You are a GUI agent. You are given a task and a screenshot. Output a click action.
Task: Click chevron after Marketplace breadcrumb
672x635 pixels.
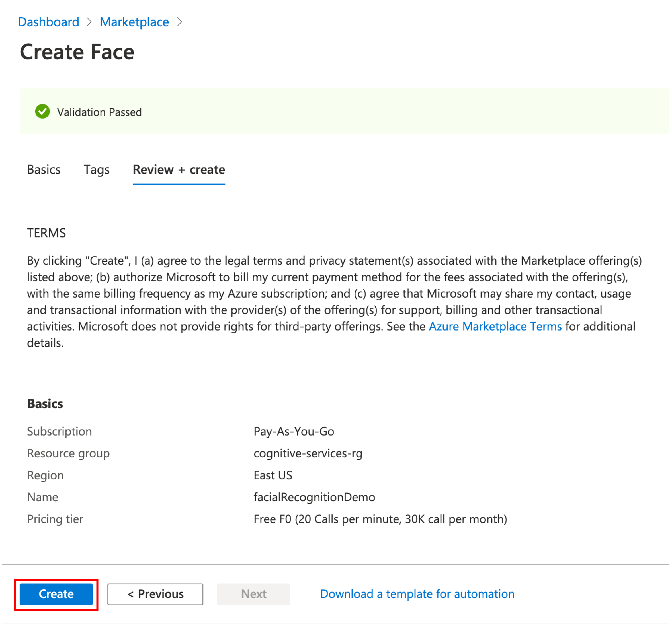179,22
